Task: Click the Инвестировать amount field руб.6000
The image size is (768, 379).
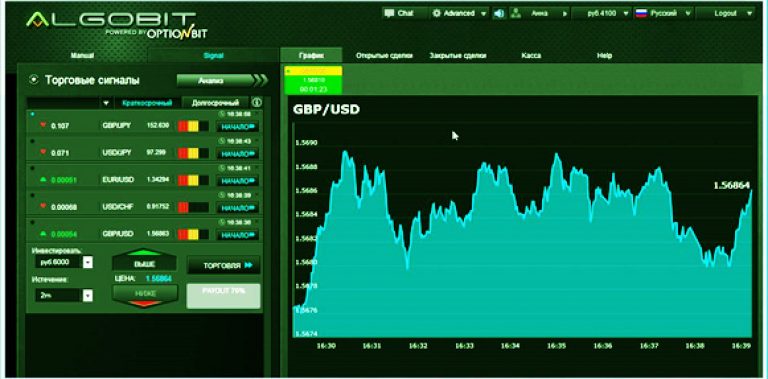Action: pyautogui.click(x=59, y=263)
